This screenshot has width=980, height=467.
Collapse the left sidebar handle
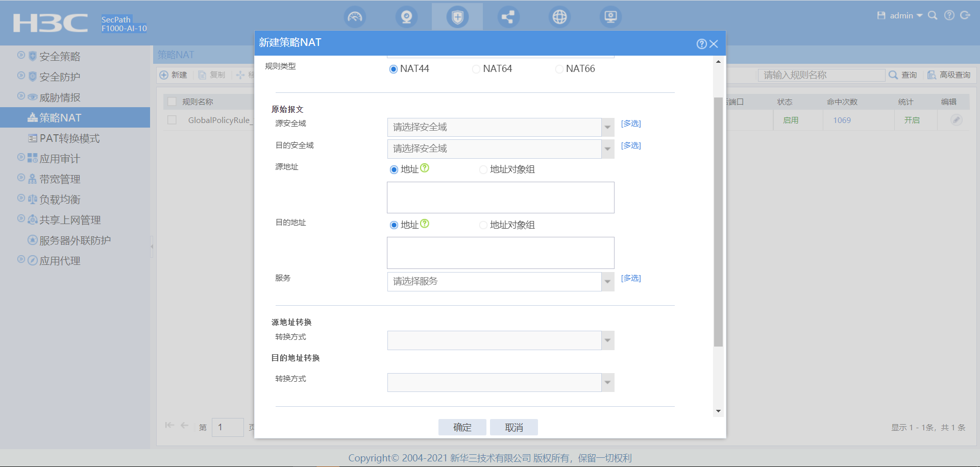[152, 247]
